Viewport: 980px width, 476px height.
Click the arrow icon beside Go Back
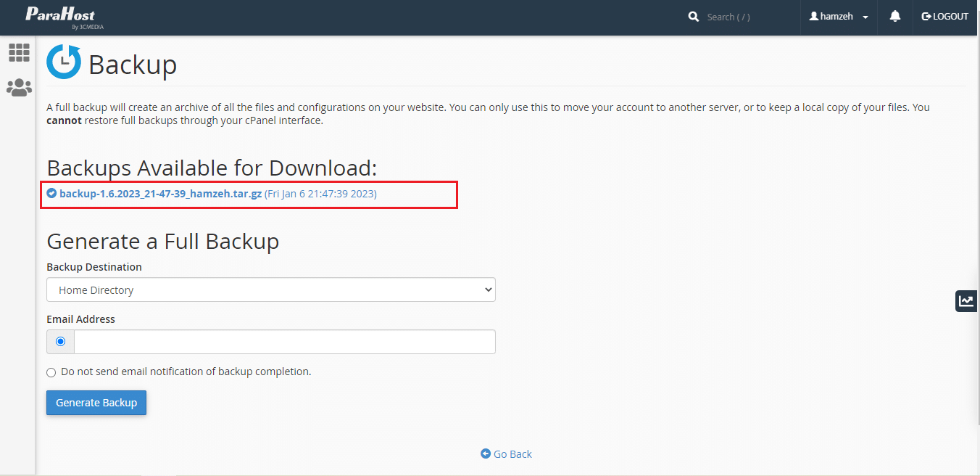pos(486,454)
